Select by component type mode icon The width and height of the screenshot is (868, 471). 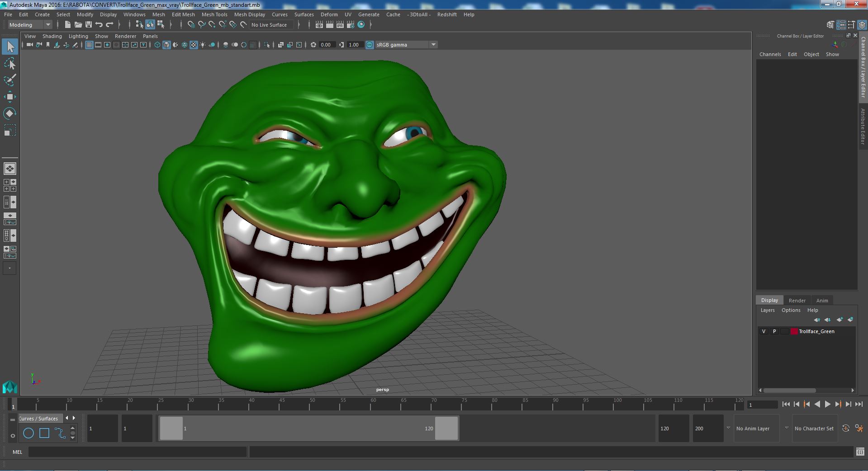(x=160, y=25)
